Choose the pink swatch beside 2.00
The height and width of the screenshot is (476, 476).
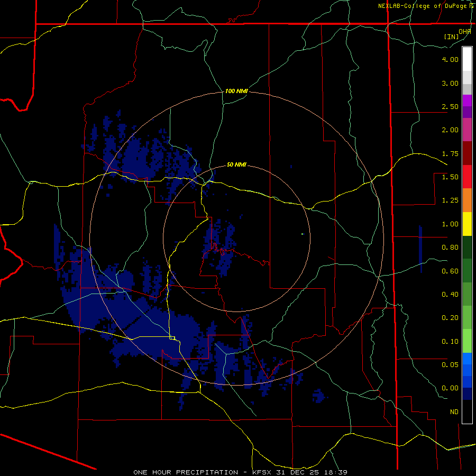click(x=467, y=130)
